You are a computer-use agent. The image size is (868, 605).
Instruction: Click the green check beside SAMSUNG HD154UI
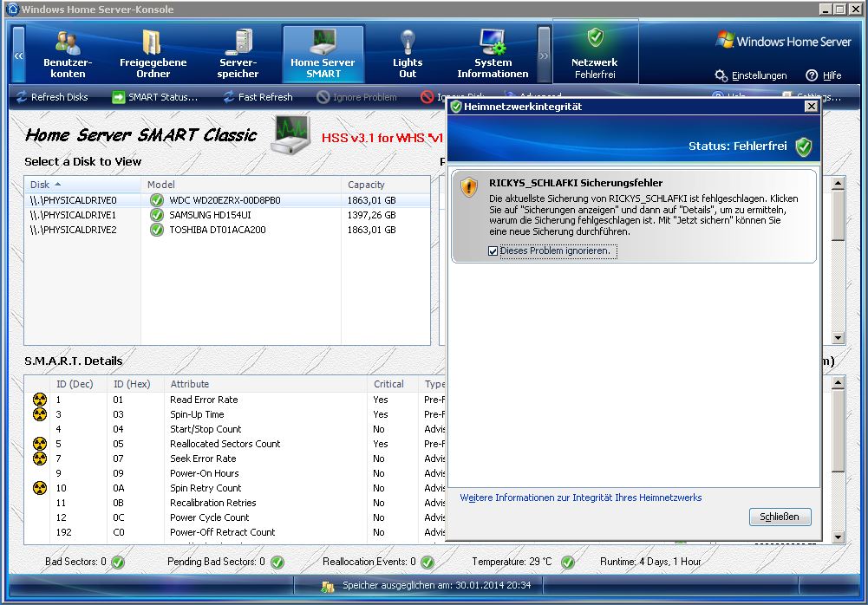point(157,215)
